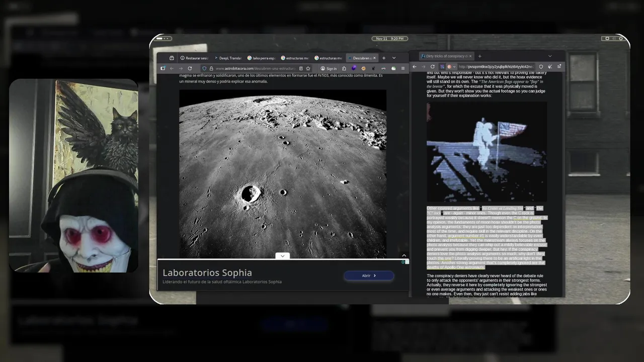Toggle the sidebar icon in left browser toolbar
Viewport: 644px width, 362px height.
coord(163,68)
